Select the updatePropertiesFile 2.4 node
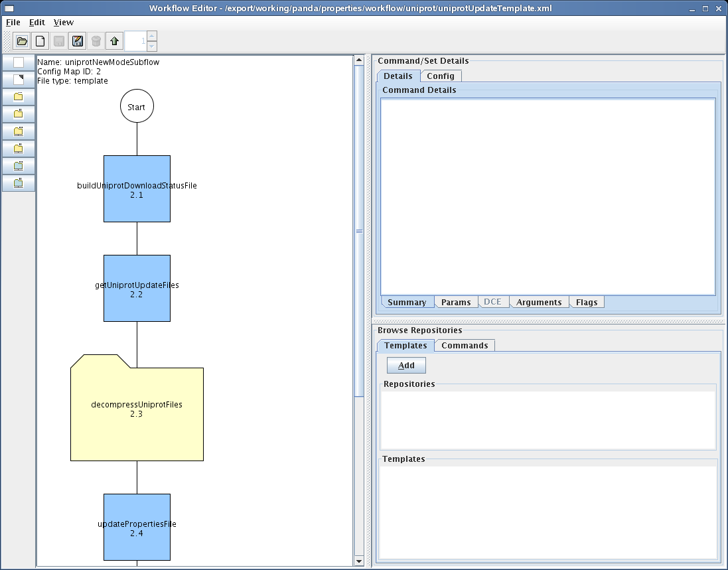This screenshot has height=570, width=728. point(137,528)
